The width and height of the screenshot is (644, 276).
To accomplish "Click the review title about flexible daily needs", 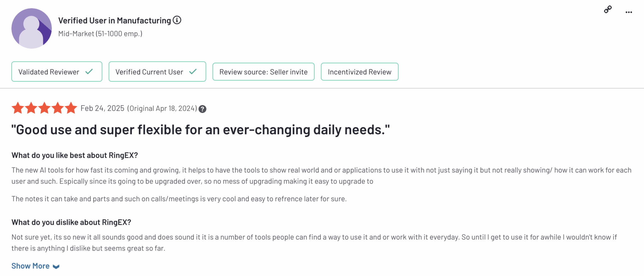I will [200, 130].
